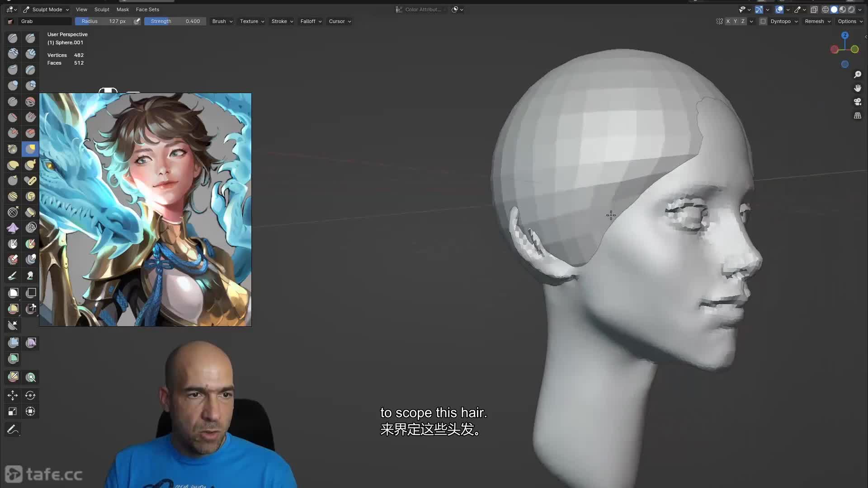Toggle viewport overlays display
The image size is (868, 488).
(779, 9)
